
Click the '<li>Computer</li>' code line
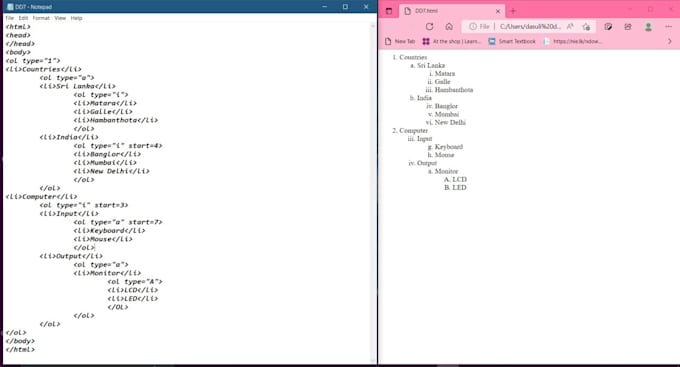click(41, 197)
